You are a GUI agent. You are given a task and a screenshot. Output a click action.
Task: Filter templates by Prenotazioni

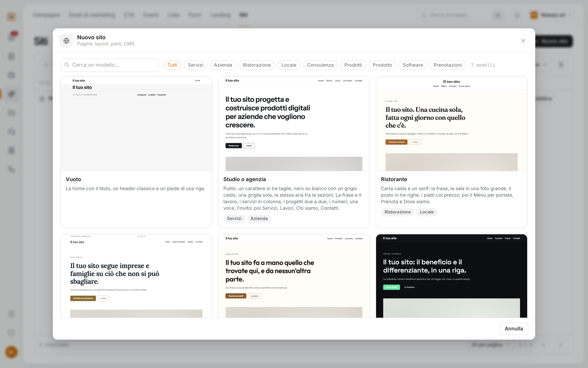click(448, 65)
